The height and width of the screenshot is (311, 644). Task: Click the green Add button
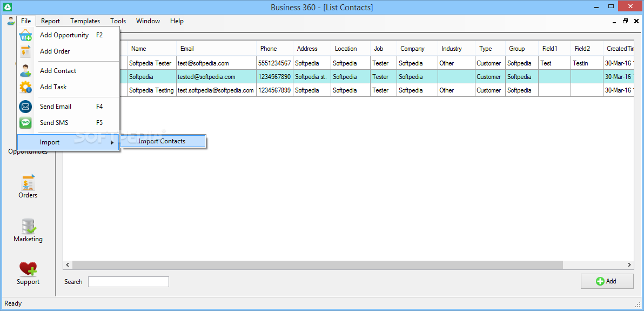pos(607,281)
